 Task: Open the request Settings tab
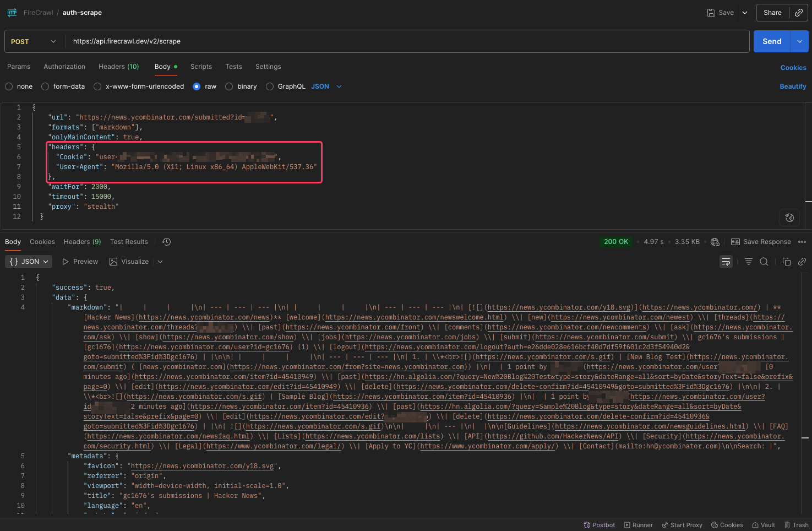pos(268,67)
